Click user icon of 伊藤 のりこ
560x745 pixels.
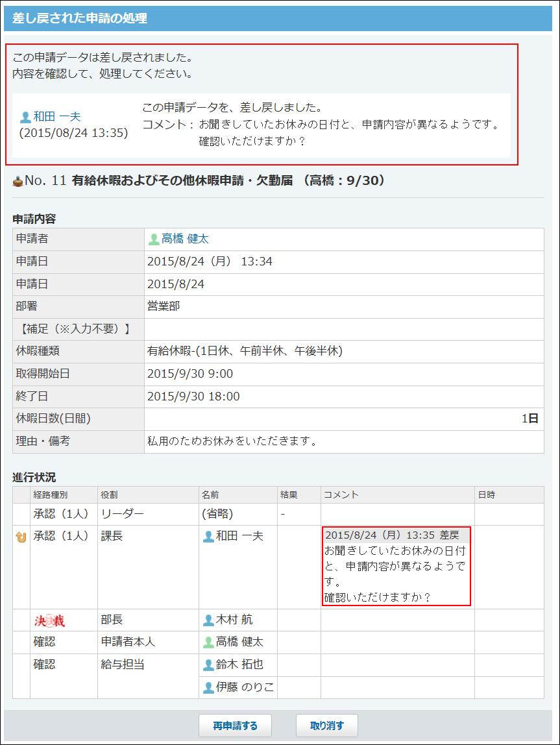pyautogui.click(x=208, y=687)
